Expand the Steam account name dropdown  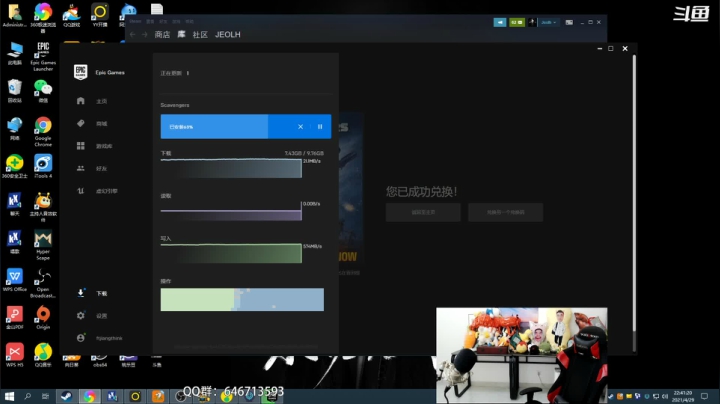coord(548,22)
